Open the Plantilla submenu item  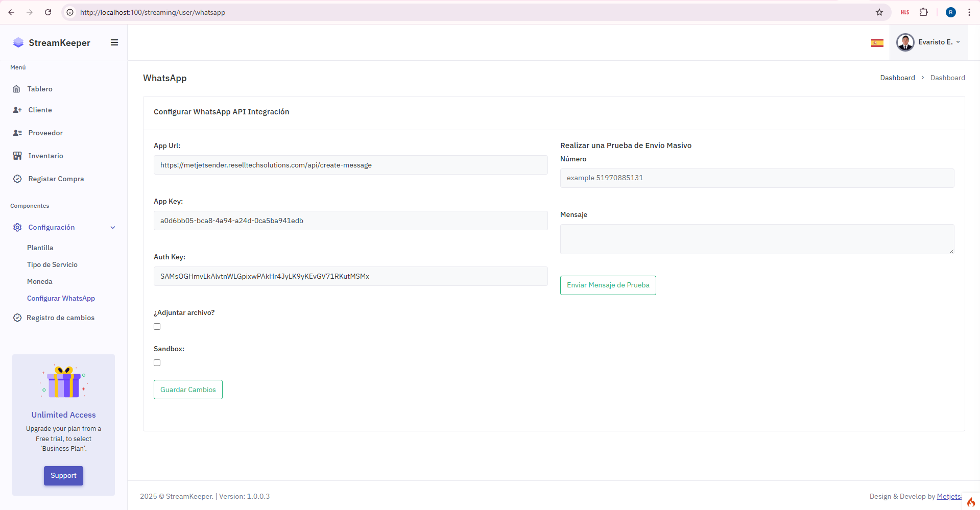click(40, 248)
